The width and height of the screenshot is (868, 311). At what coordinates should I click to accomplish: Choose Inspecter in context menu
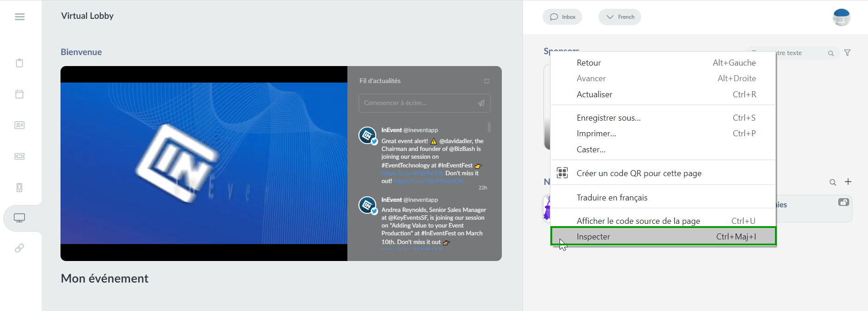663,237
